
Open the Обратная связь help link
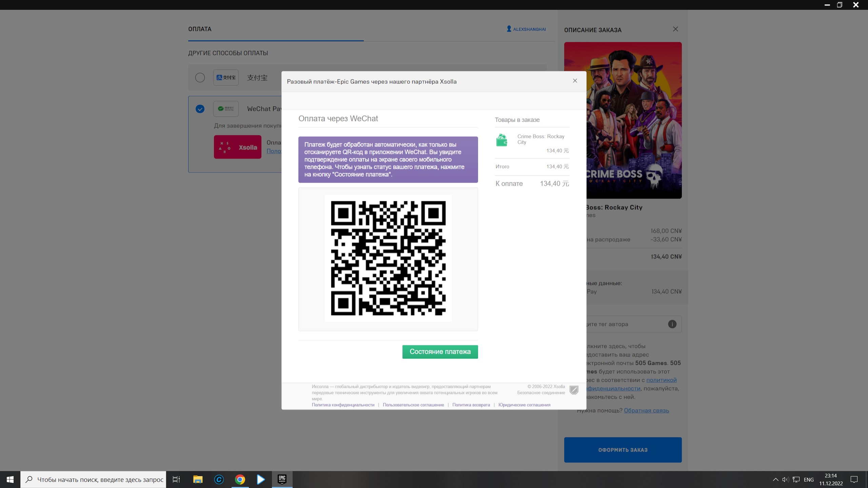[x=646, y=410]
